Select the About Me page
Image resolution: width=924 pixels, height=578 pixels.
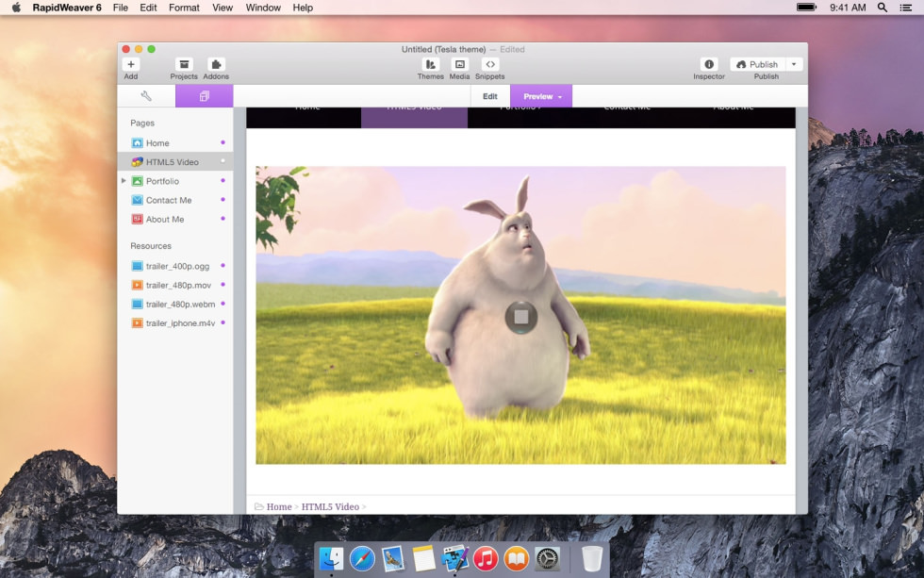point(175,219)
